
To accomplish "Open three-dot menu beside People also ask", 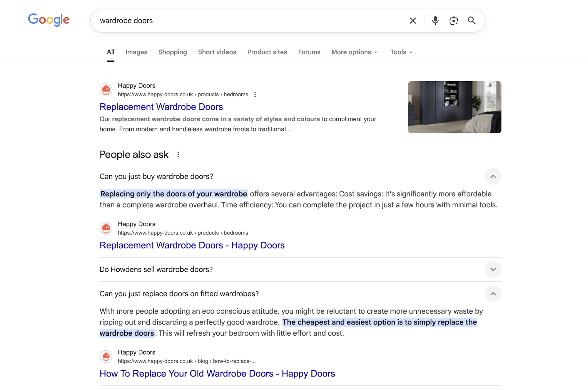I will 178,154.
